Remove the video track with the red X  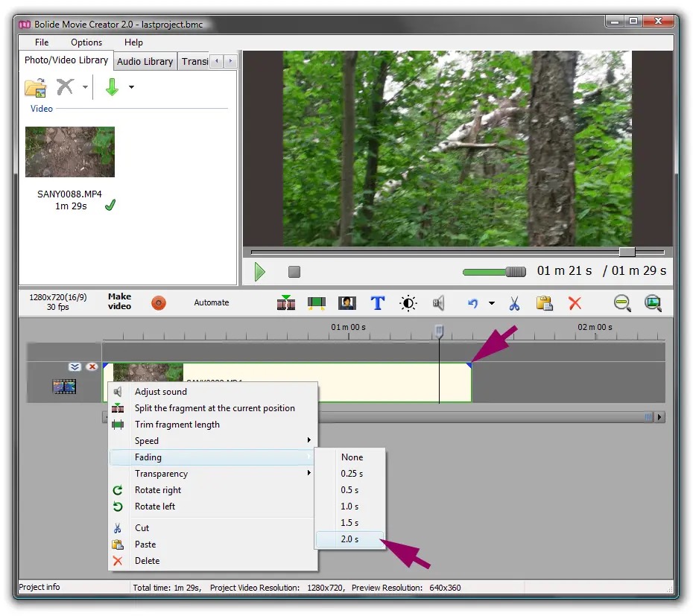[x=92, y=366]
